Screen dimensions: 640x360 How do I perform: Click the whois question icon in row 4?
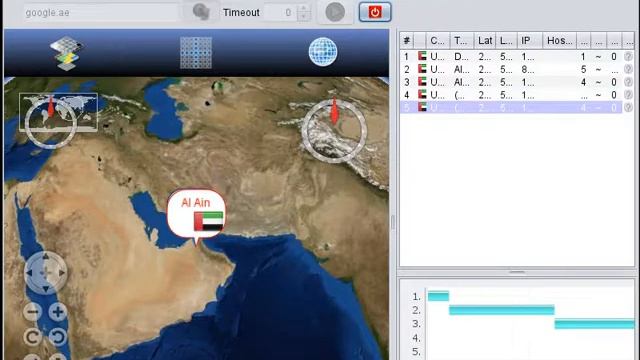[x=629, y=95]
